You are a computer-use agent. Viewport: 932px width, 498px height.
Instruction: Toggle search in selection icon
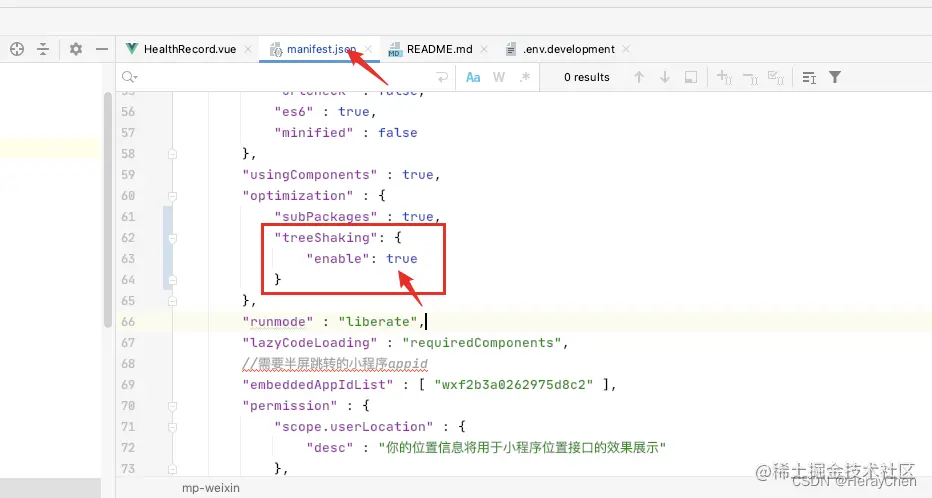pyautogui.click(x=691, y=77)
